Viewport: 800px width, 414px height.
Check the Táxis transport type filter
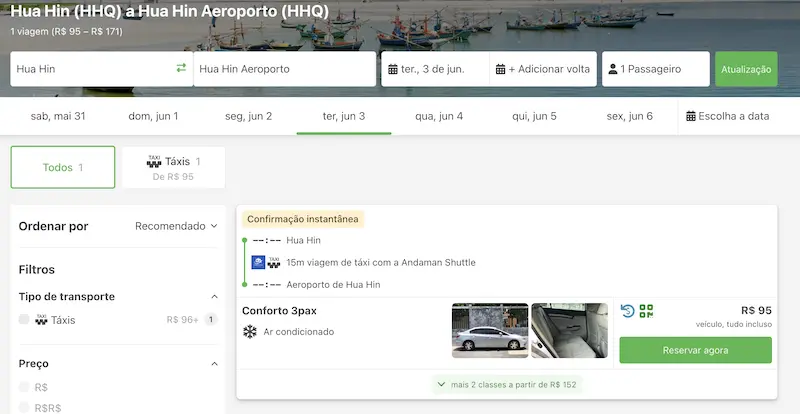point(24,320)
